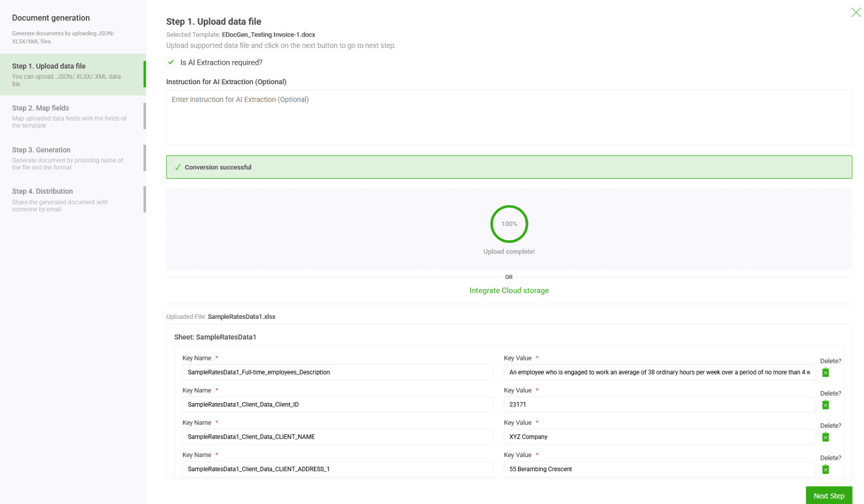Uncheck the Is AI Extraction required checkbox

click(x=171, y=62)
